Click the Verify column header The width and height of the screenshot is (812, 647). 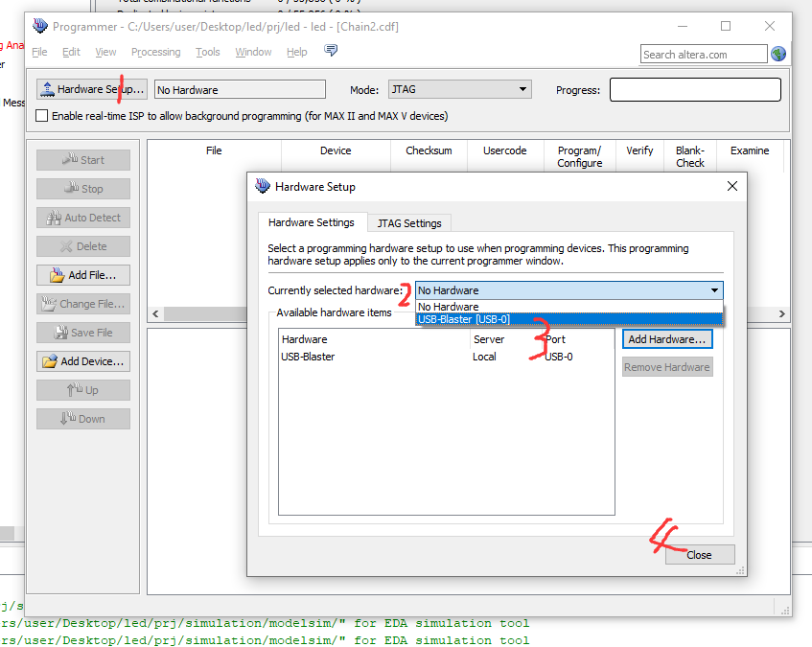tap(639, 150)
